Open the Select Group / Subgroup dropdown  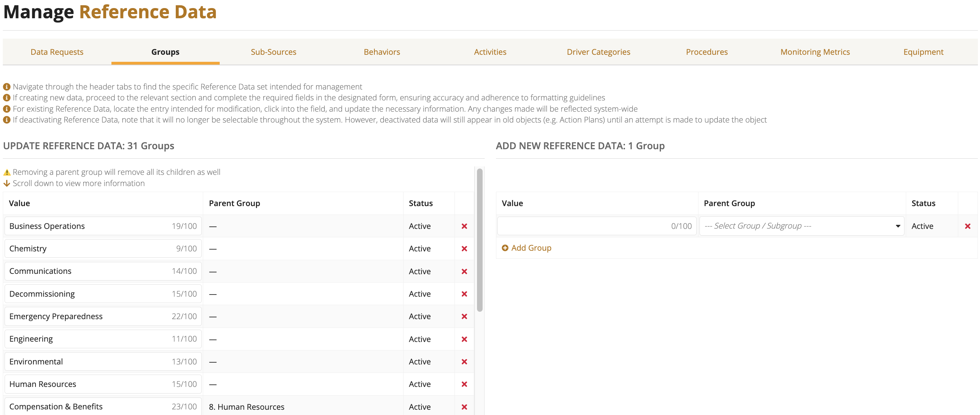[801, 226]
